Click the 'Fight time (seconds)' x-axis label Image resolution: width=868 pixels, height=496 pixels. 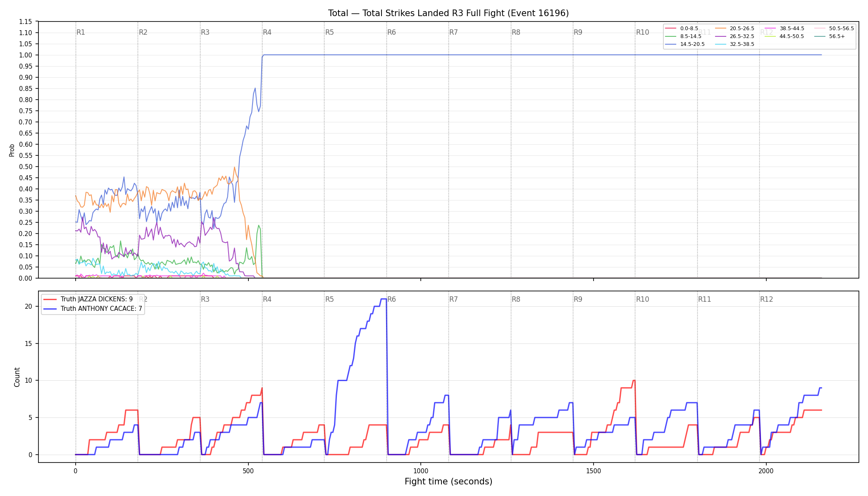[448, 482]
